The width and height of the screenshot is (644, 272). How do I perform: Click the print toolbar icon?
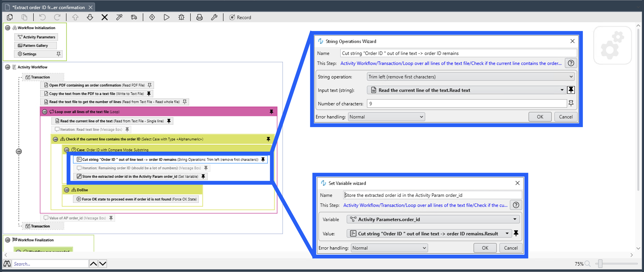(199, 17)
